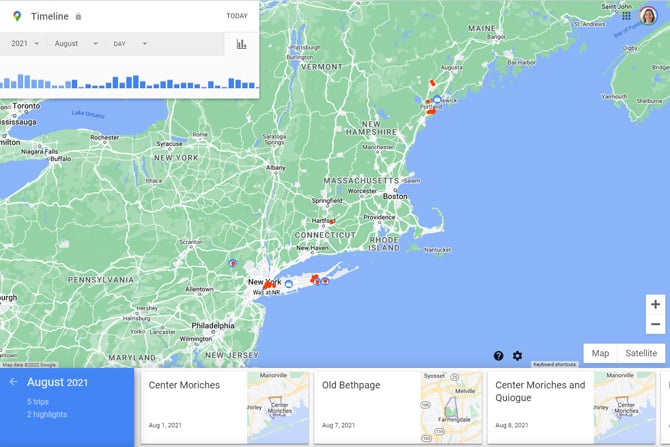
Task: Click the Timeline title
Action: coord(50,16)
